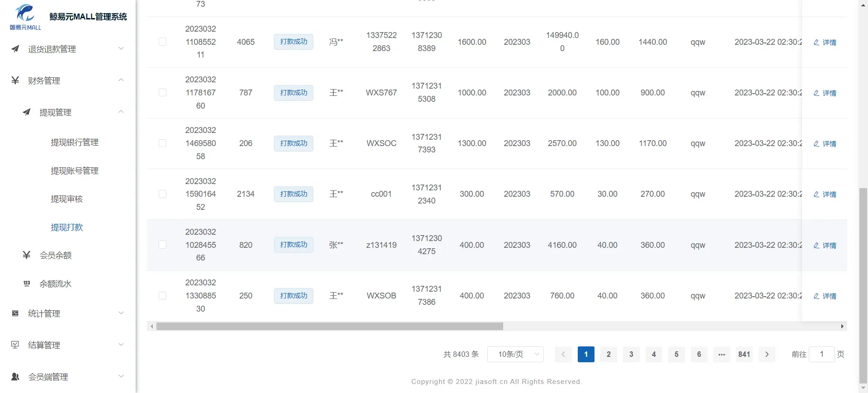Click the edit pencil icon in row 4065
The image size is (868, 393).
(x=816, y=42)
